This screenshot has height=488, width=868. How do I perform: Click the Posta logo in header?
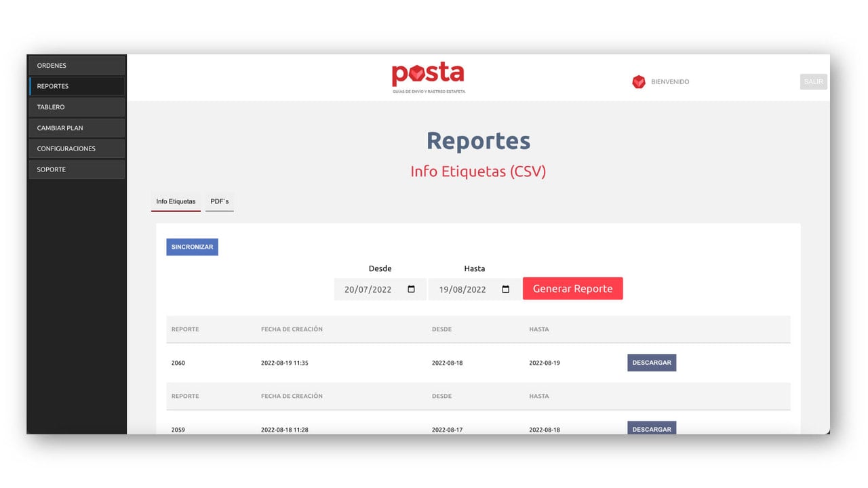428,78
